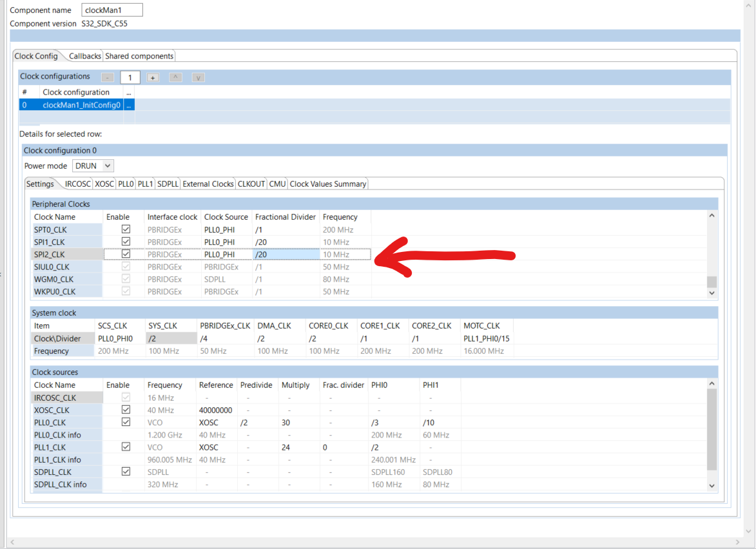Click the Peripheral Clocks scrollbar down arrow
This screenshot has height=549, width=756.
click(712, 293)
